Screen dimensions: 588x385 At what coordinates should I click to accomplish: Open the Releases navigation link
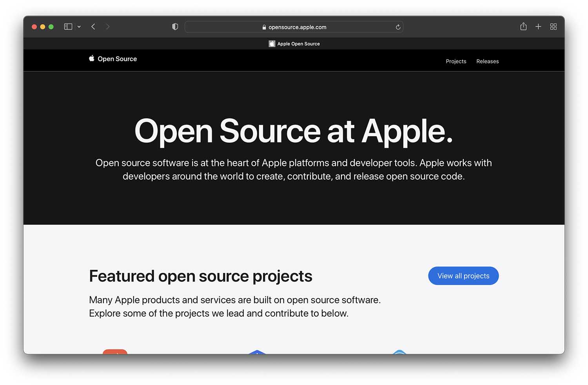488,62
